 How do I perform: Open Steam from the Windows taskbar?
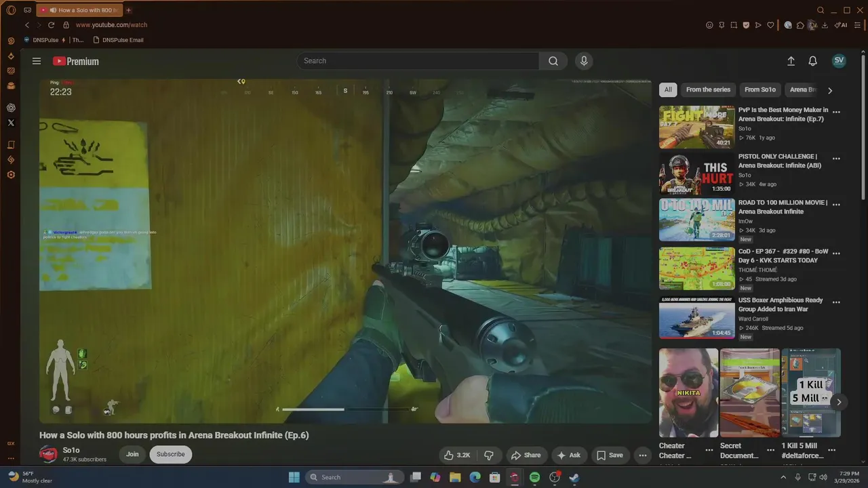574,477
